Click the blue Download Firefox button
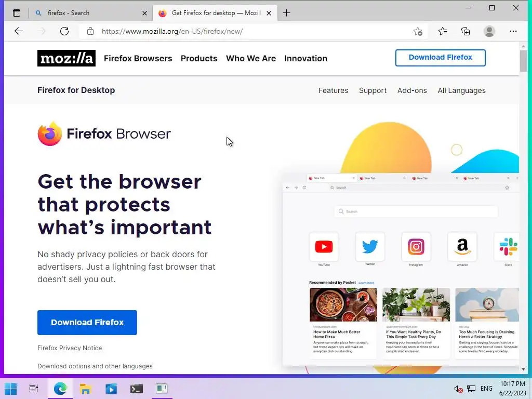The width and height of the screenshot is (532, 399). pos(87,322)
